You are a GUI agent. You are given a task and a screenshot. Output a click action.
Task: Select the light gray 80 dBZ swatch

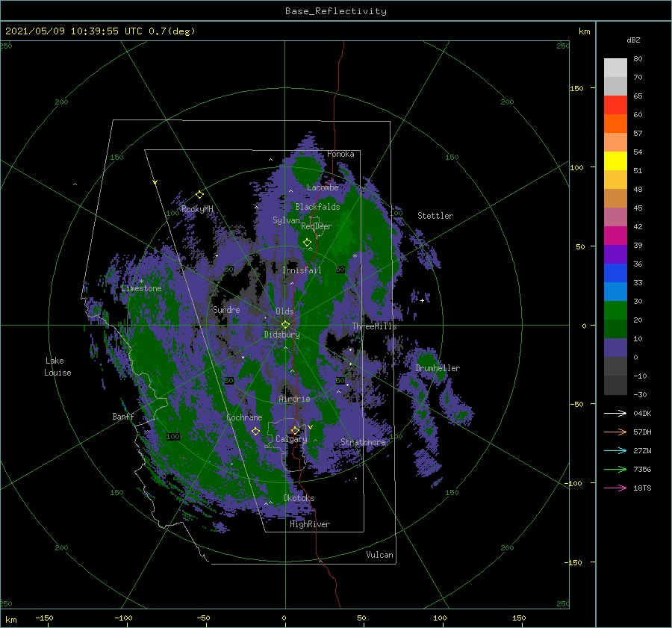615,67
